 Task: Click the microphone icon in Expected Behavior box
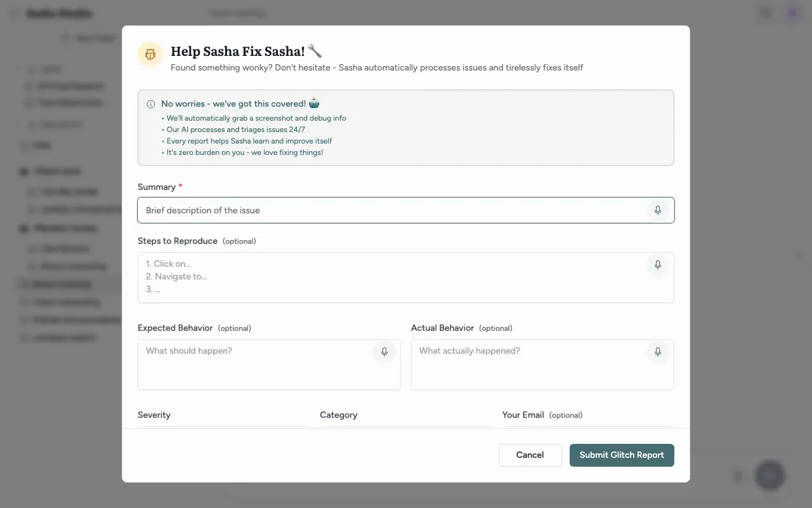click(x=384, y=352)
